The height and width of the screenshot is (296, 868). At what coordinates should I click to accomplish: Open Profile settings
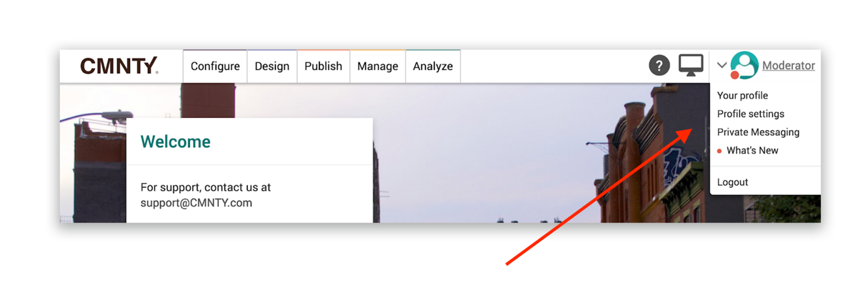(x=751, y=114)
